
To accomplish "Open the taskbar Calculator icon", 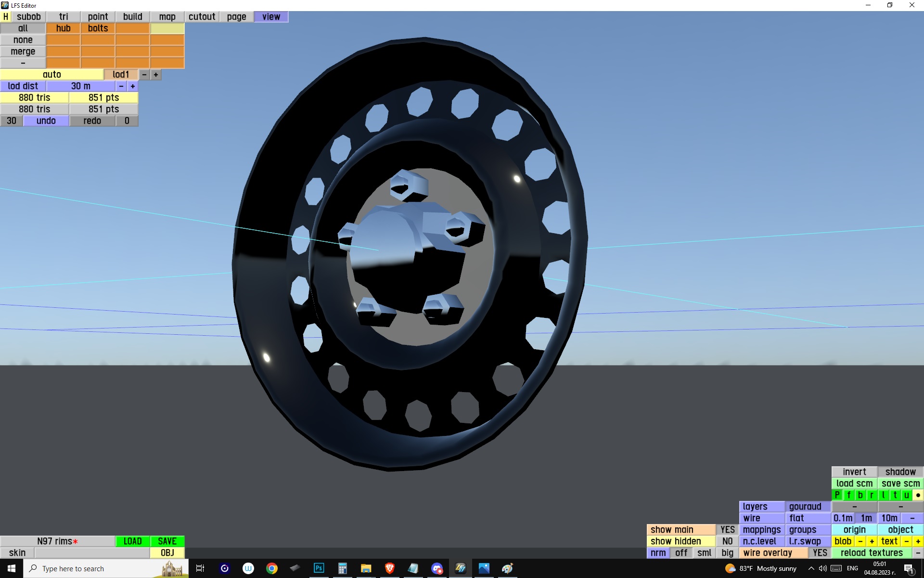I will point(342,568).
